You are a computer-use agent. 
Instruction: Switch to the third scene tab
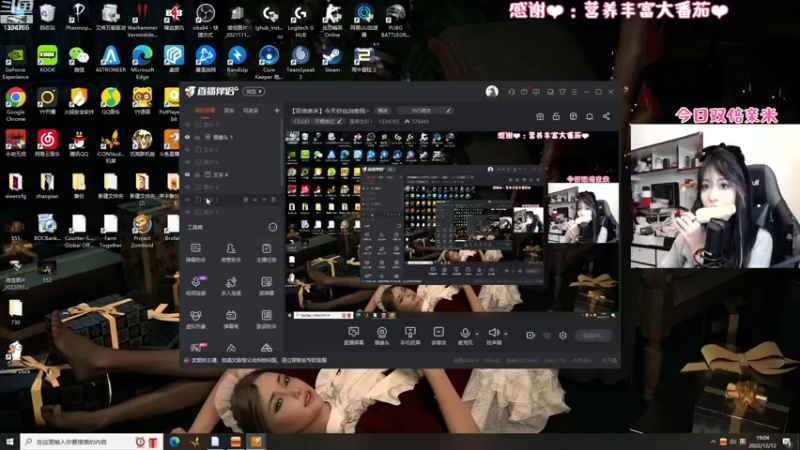(250, 110)
